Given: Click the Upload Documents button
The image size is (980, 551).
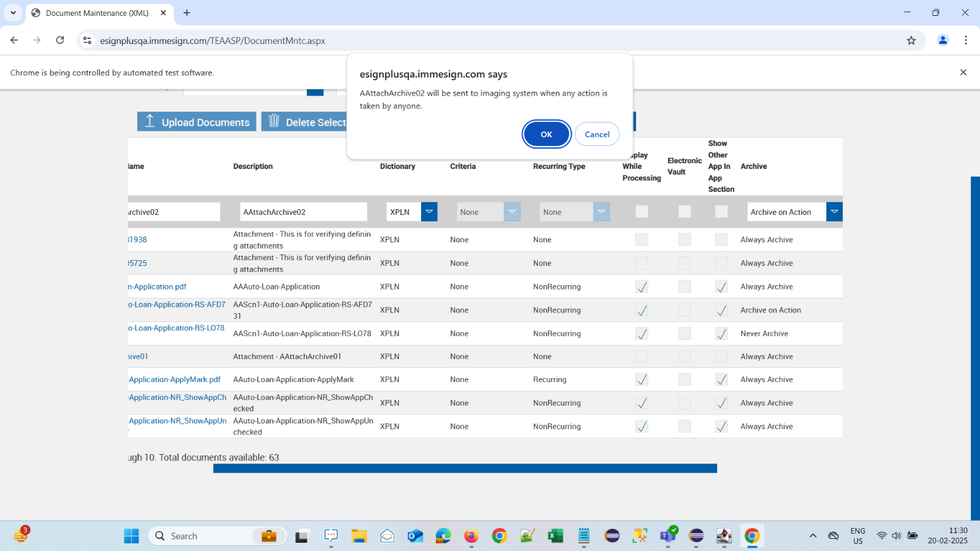Looking at the screenshot, I should 197,122.
